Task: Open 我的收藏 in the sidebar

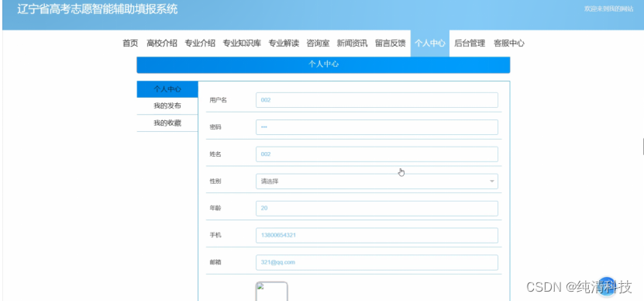Action: tap(167, 123)
